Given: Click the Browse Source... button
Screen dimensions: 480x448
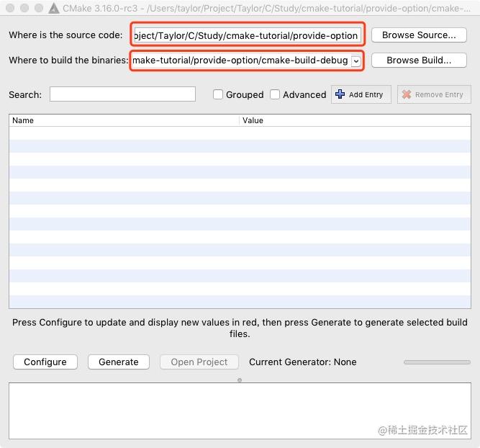Looking at the screenshot, I should point(419,35).
